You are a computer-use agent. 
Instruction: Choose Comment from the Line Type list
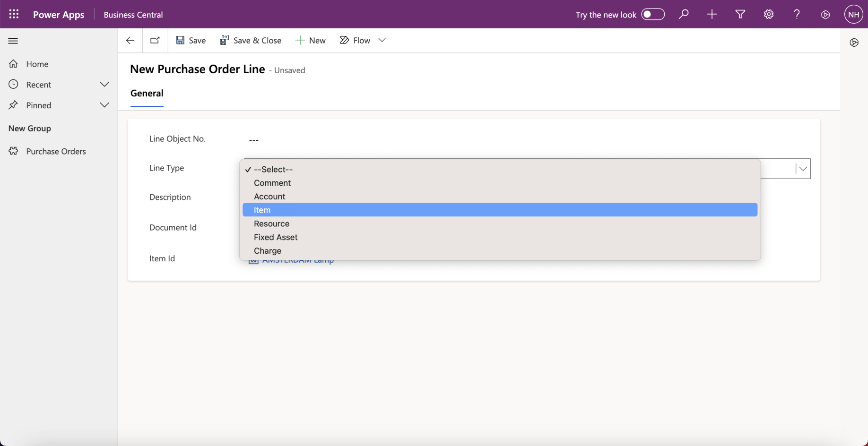[500, 183]
